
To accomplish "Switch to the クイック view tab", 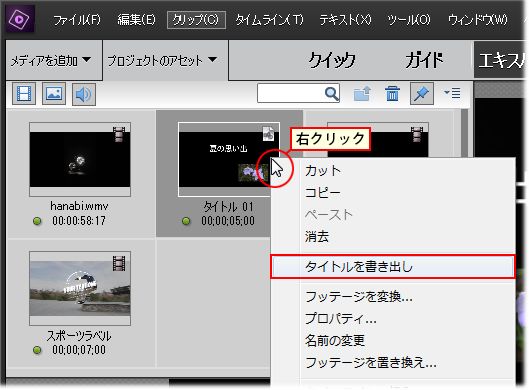I will [332, 61].
